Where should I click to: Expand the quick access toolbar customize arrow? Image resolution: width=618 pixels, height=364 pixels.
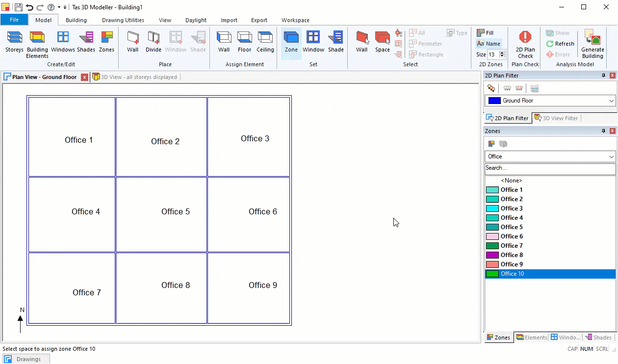65,7
